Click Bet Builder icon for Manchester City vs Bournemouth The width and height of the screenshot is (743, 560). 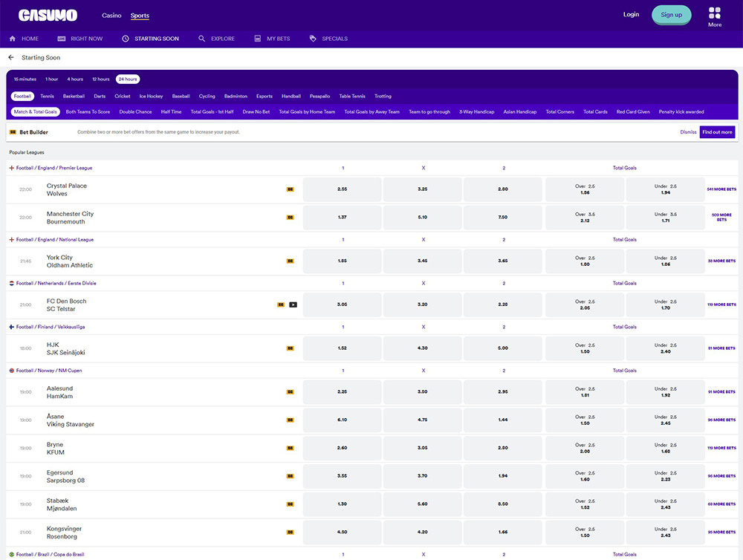pos(290,218)
